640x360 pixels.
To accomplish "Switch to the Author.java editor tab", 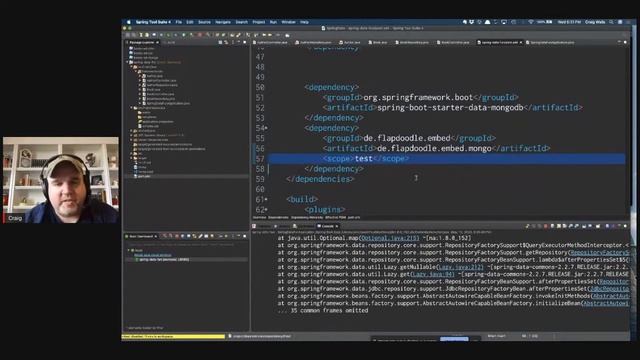I will tap(349, 42).
